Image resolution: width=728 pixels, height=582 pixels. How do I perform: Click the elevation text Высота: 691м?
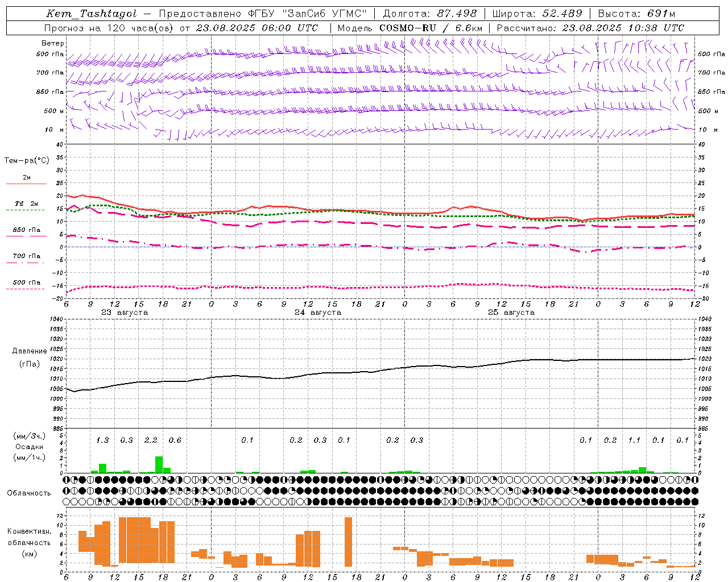click(636, 14)
